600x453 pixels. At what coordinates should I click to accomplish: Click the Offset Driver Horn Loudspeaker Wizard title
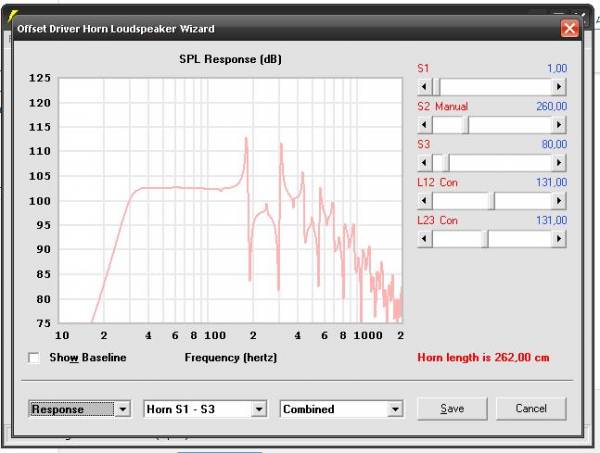116,29
